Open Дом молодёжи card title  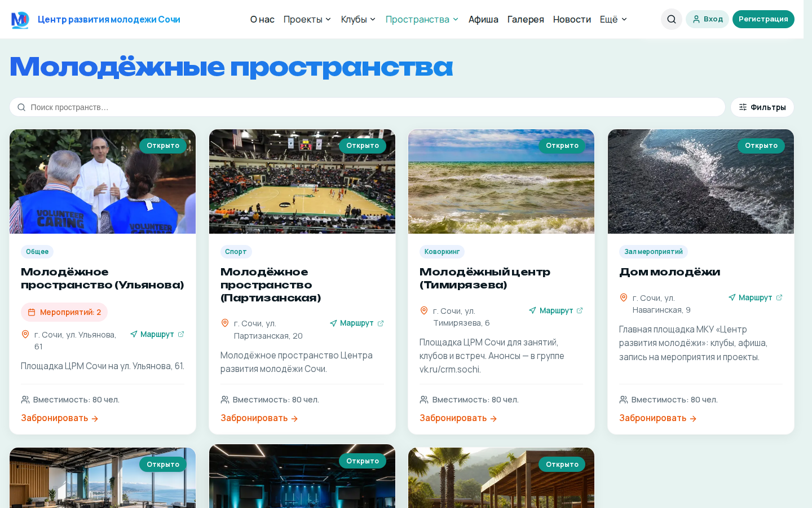(670, 272)
